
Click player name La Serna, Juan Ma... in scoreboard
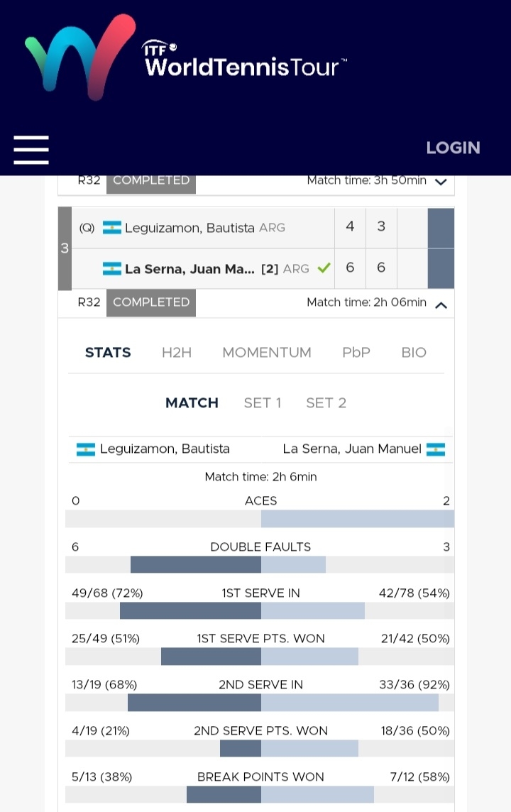(x=189, y=269)
